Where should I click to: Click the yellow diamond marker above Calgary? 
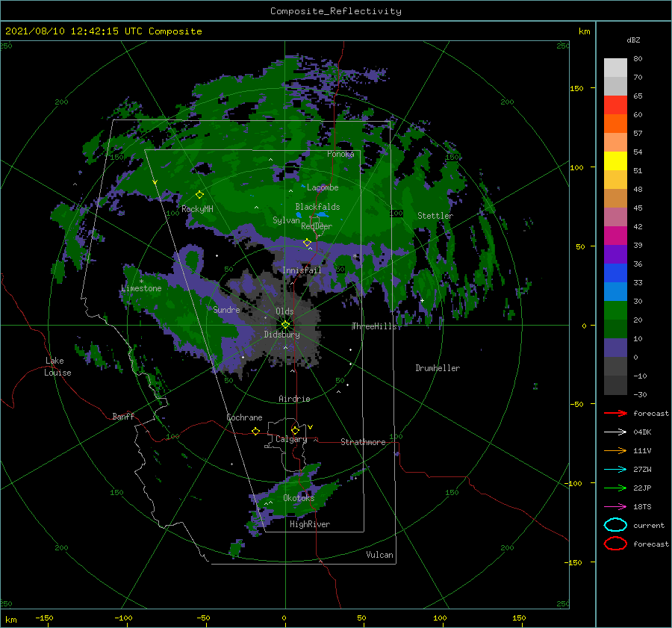coord(295,430)
